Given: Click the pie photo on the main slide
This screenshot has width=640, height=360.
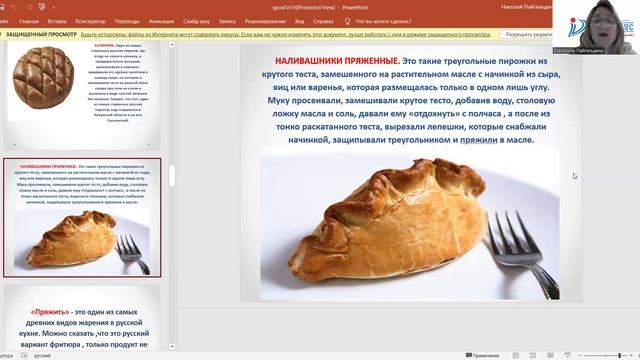Looking at the screenshot, I should 410,224.
